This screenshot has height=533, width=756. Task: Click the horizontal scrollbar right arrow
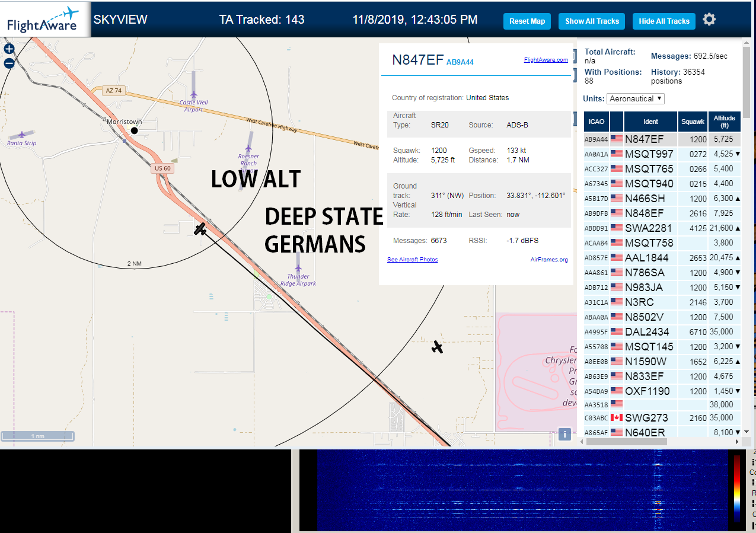[x=738, y=442]
